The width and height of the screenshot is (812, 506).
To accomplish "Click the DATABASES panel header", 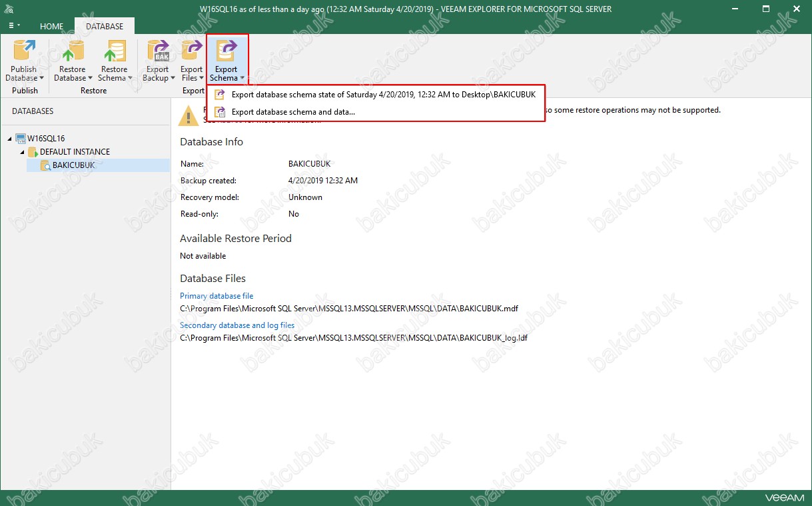I will click(33, 111).
